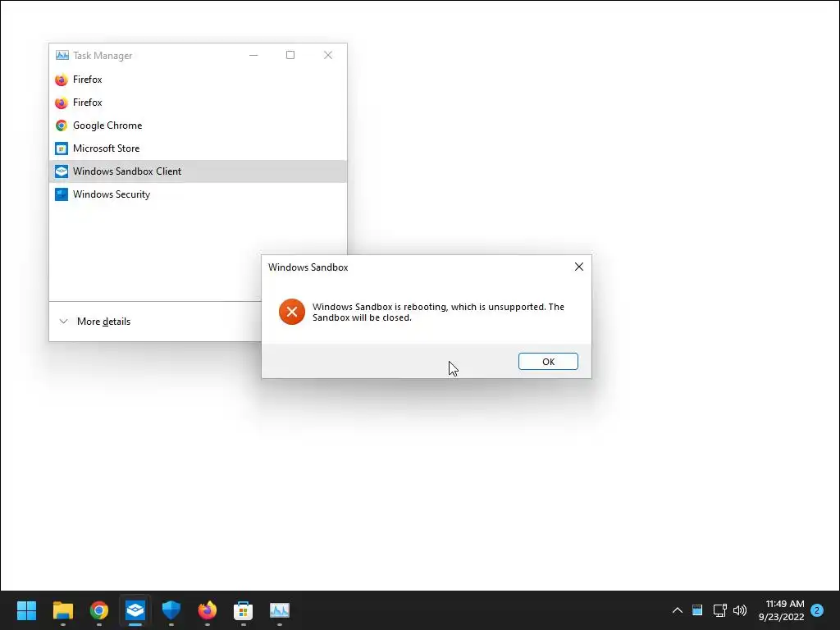The width and height of the screenshot is (840, 630).
Task: Open File Explorer from the taskbar
Action: (x=62, y=610)
